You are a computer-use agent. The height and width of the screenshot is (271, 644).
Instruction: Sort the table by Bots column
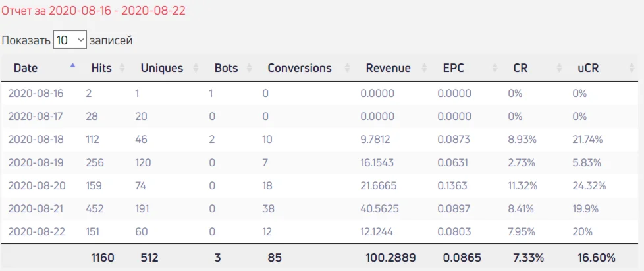[226, 68]
